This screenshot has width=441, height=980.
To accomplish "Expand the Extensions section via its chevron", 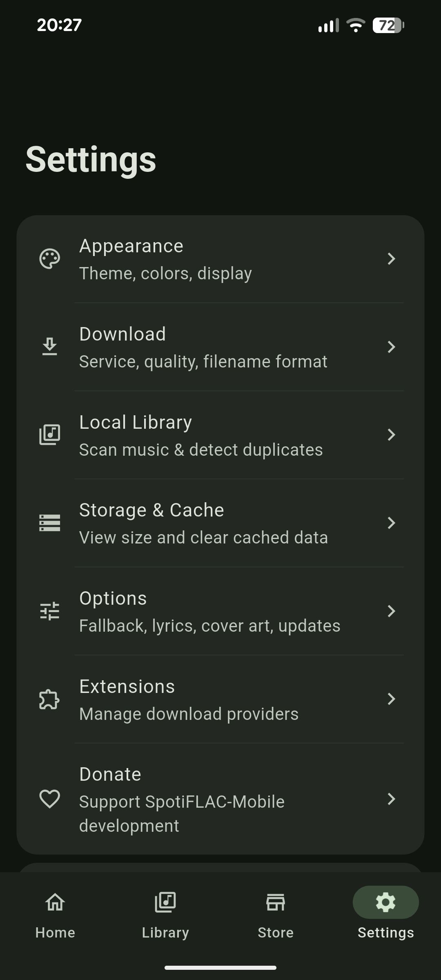I will tap(392, 699).
